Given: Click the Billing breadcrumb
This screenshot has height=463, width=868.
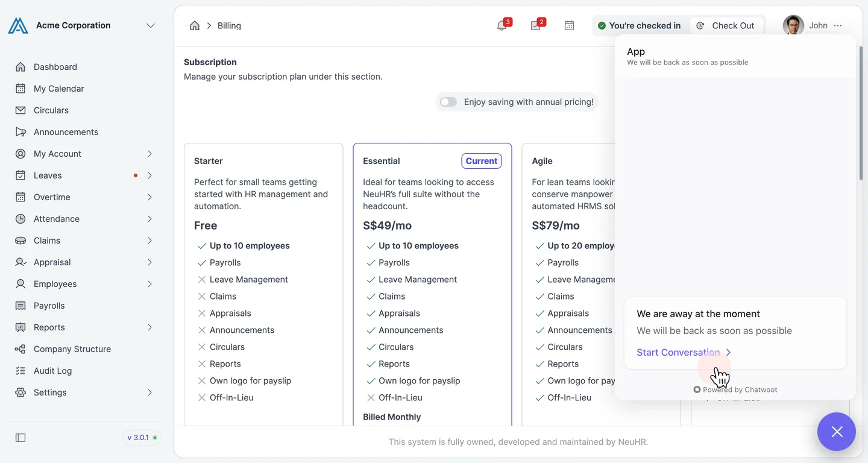Looking at the screenshot, I should (229, 25).
